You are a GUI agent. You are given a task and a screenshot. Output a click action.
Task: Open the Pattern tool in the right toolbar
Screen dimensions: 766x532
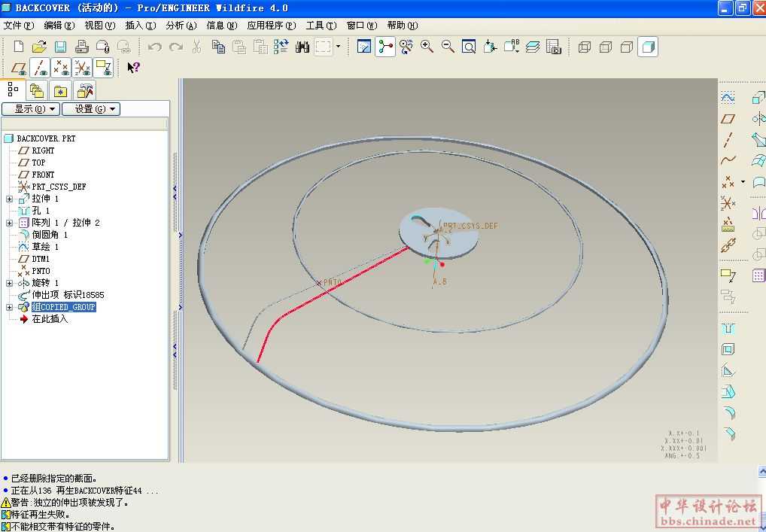click(x=758, y=275)
